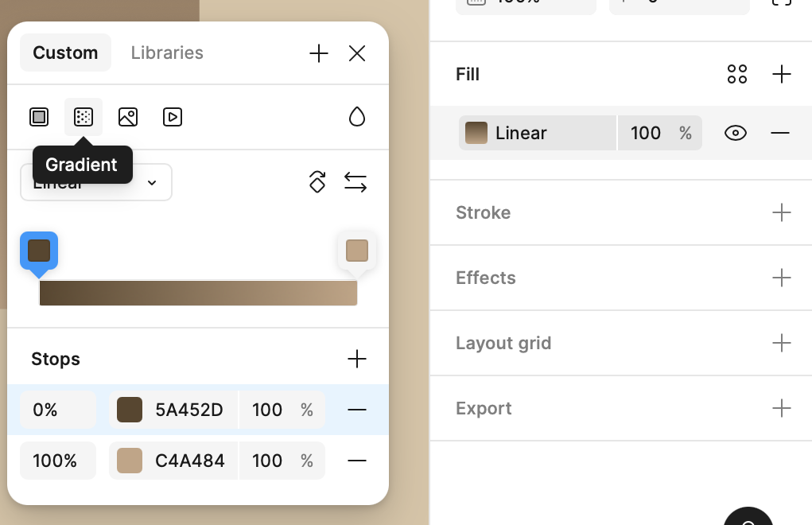Switch to the Custom tab

pos(65,52)
